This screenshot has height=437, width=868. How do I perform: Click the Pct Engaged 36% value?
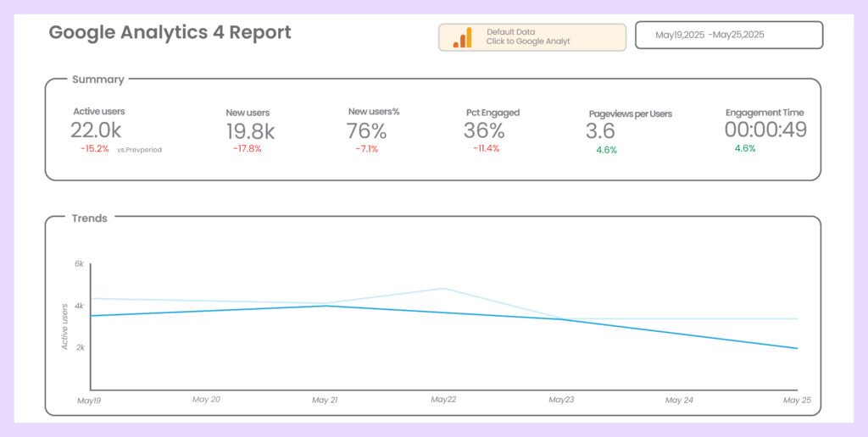point(484,130)
